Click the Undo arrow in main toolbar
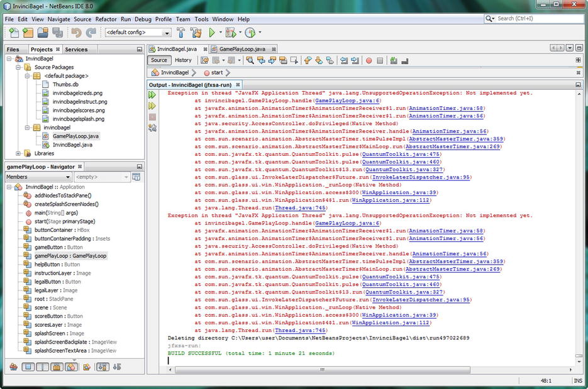This screenshot has width=588, height=389. [x=76, y=33]
